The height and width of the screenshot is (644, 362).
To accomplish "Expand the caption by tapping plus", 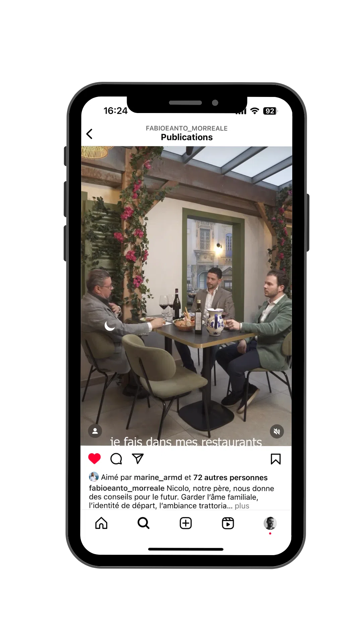I will pyautogui.click(x=242, y=506).
